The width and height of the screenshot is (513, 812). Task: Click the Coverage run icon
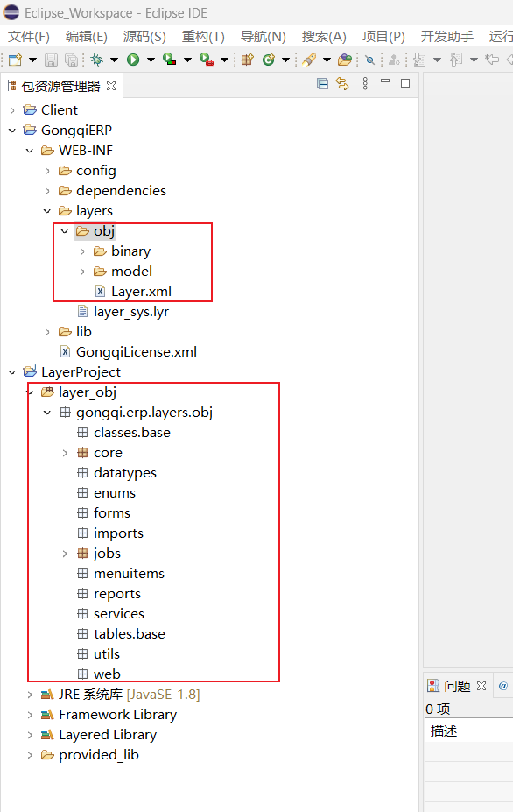[169, 60]
